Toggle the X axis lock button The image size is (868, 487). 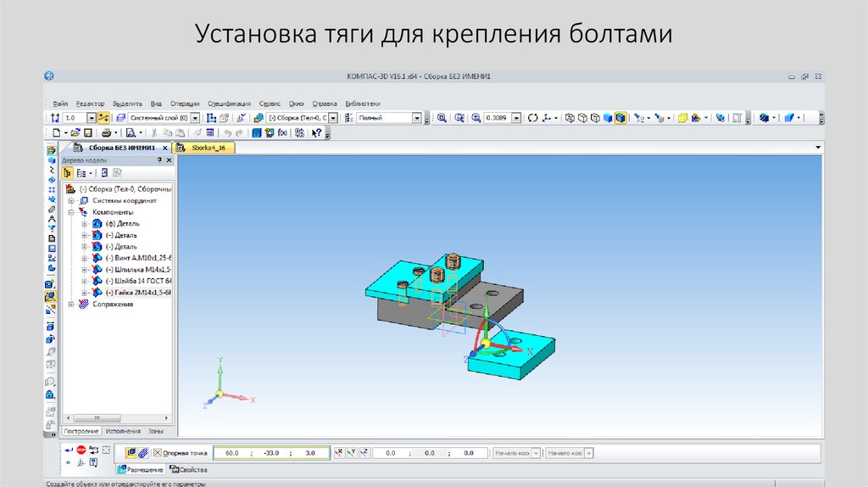[x=339, y=453]
